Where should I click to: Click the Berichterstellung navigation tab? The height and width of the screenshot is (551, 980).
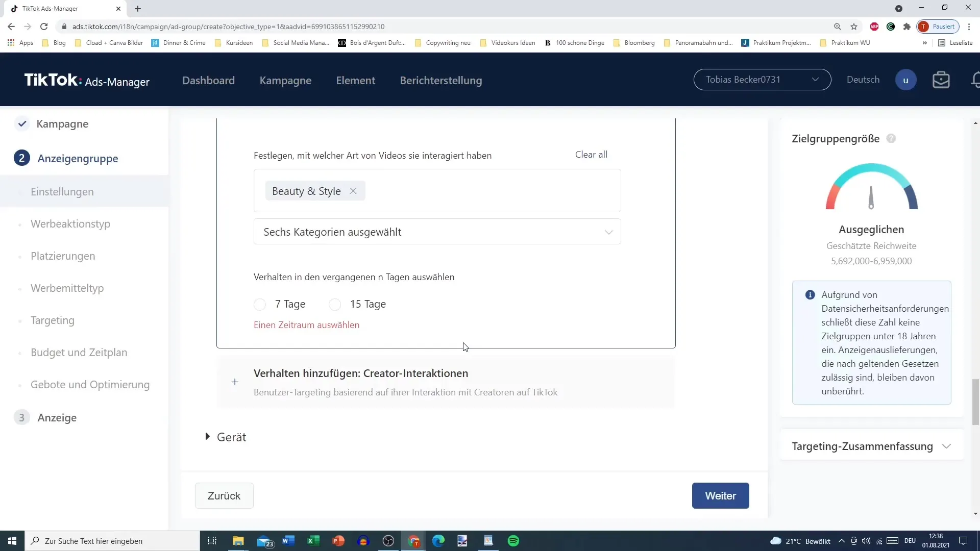pos(441,80)
